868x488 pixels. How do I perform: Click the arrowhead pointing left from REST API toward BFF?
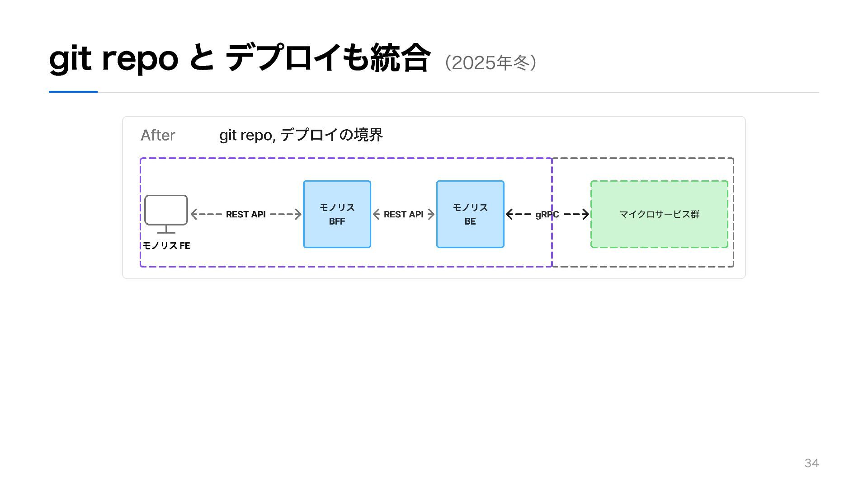click(376, 214)
